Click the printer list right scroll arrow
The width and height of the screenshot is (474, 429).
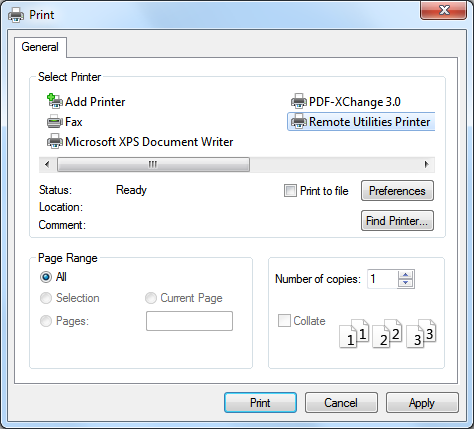426,164
